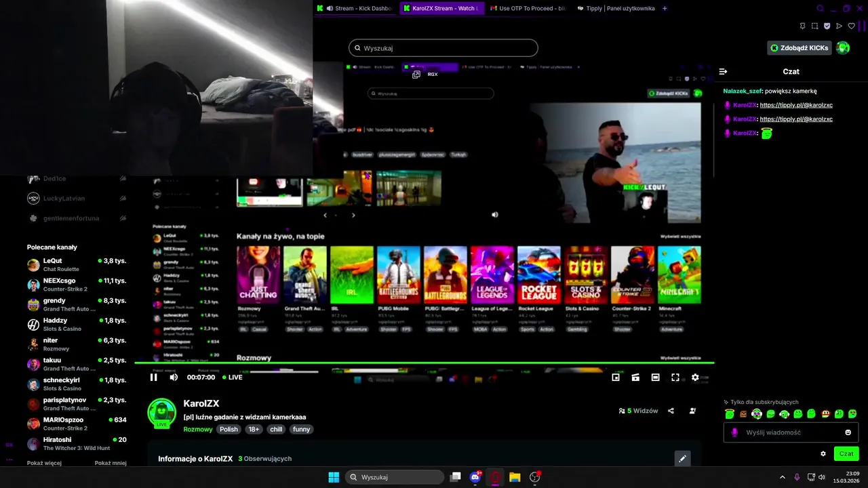Click the chat identity microphone badge
The image size is (868, 488).
tap(734, 432)
